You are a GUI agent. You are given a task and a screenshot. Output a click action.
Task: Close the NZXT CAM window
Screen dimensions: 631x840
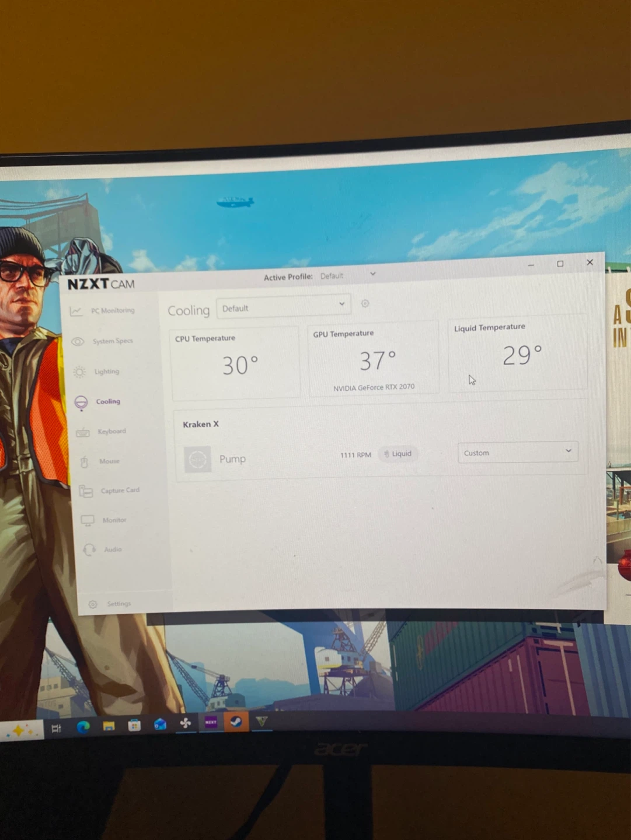[590, 262]
